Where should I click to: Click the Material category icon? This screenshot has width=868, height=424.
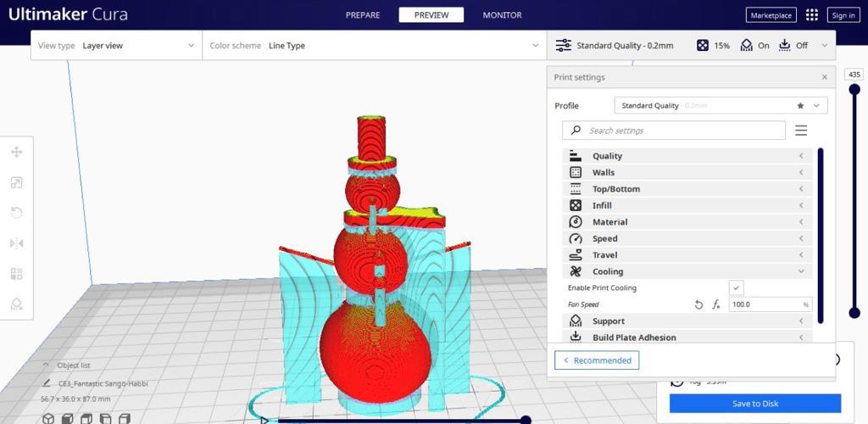click(x=576, y=222)
